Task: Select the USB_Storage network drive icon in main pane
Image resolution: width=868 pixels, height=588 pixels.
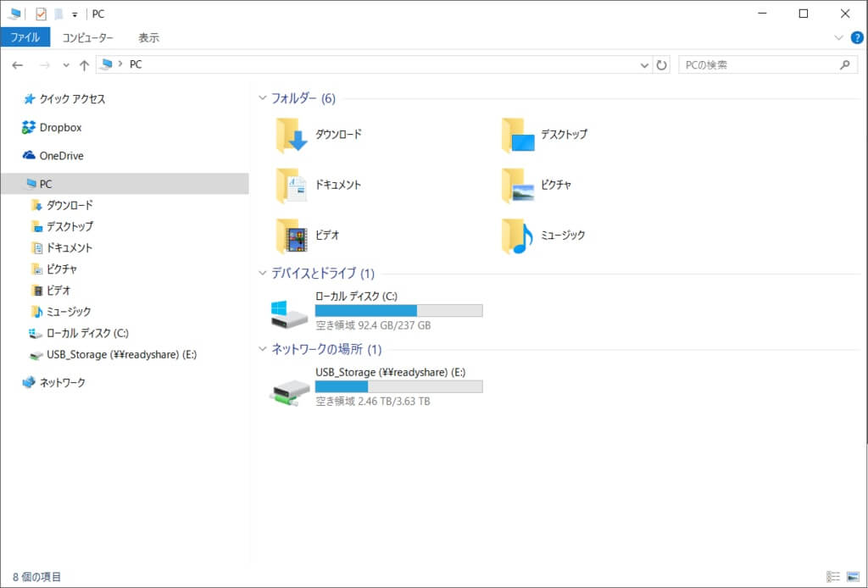Action: (290, 392)
